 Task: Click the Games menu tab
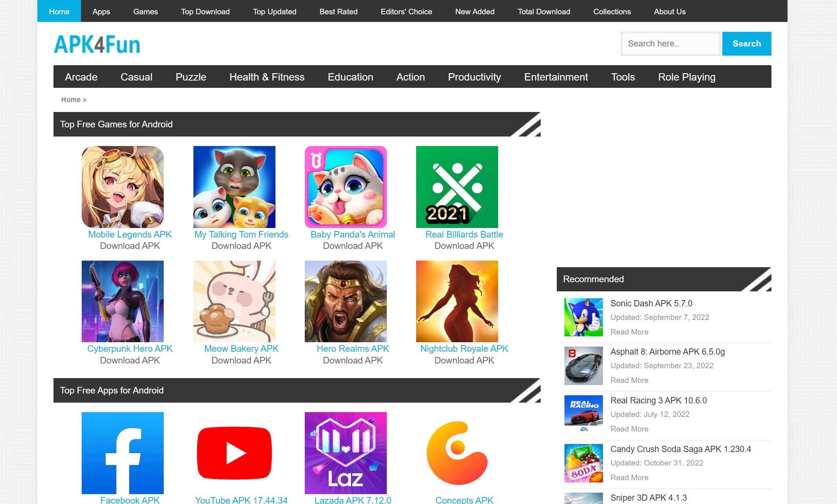click(x=145, y=11)
